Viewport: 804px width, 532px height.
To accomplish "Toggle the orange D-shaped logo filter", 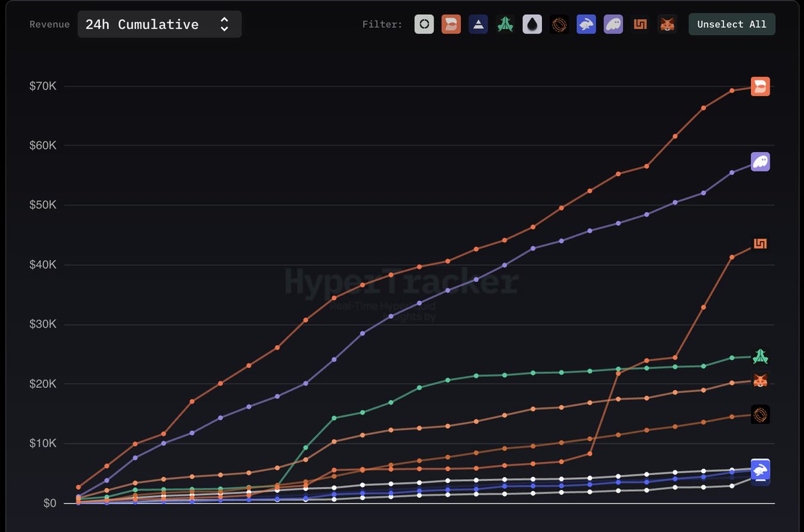I will click(451, 25).
